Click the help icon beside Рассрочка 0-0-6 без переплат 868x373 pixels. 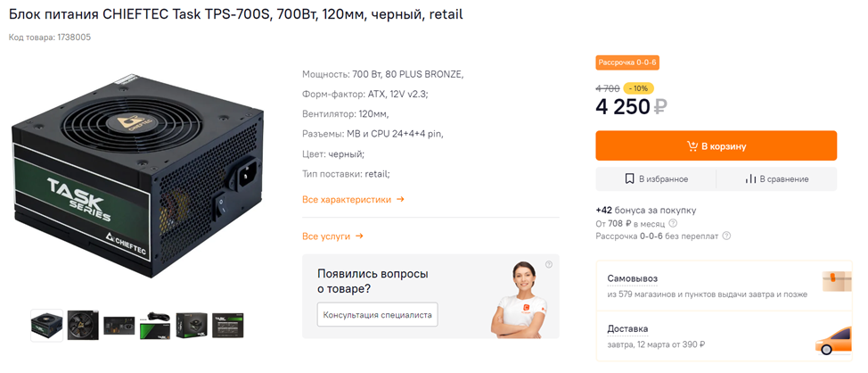click(x=726, y=236)
